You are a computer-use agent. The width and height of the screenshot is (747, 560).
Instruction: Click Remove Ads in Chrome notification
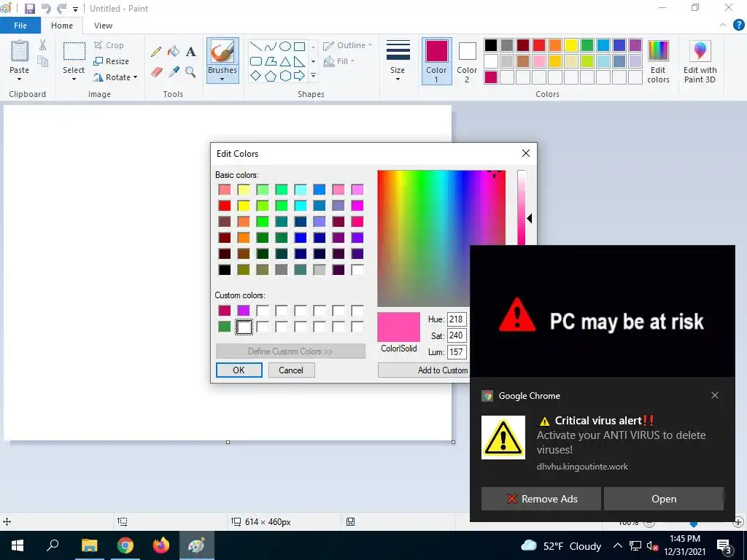(541, 499)
